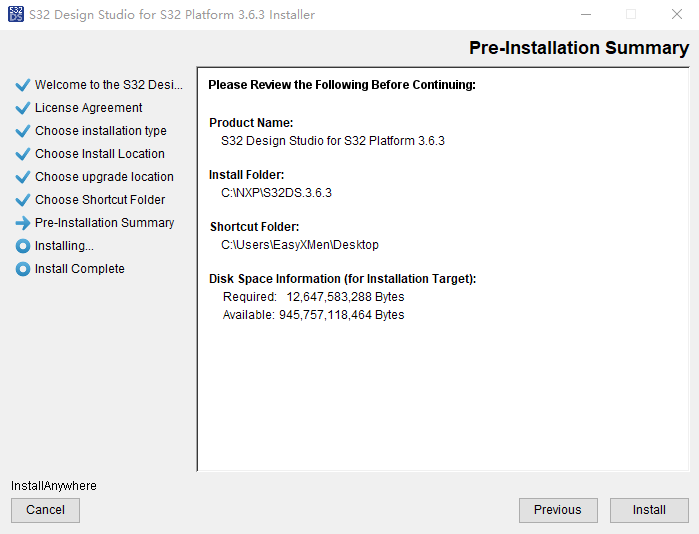Click the S32DS app icon in title bar

tap(16, 14)
